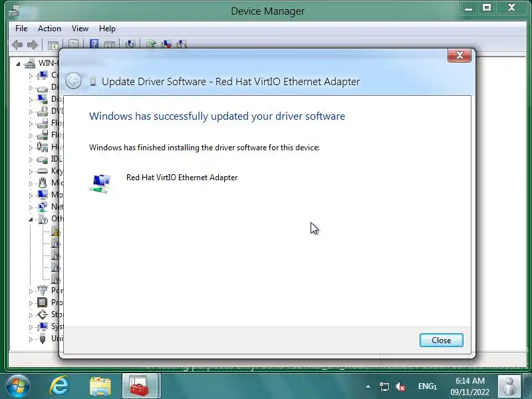Click the Back arrow in Device Manager toolbar

pos(17,45)
